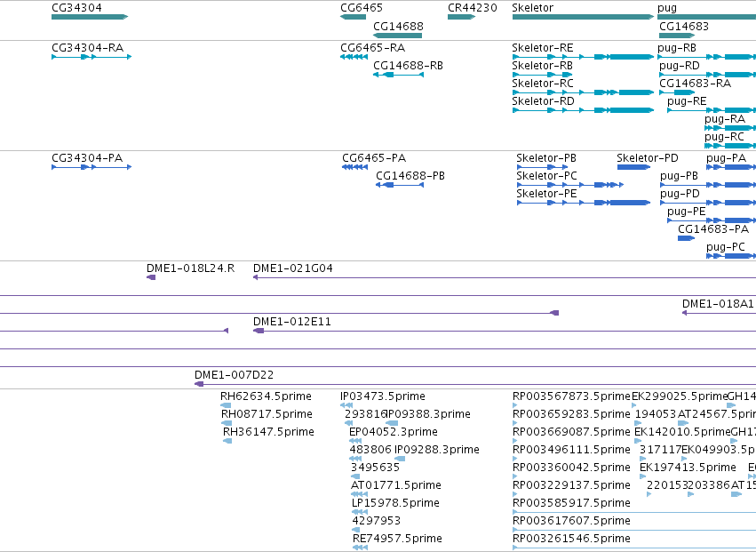Image resolution: width=756 pixels, height=552 pixels.
Task: Select the Skeletor gene bar
Action: pos(583,17)
